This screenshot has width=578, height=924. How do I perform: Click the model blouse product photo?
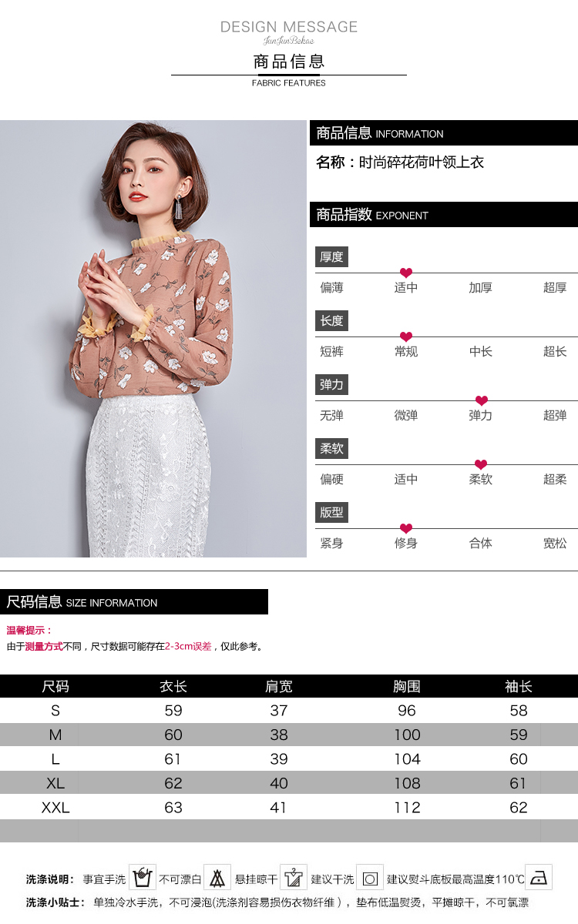[x=153, y=339]
